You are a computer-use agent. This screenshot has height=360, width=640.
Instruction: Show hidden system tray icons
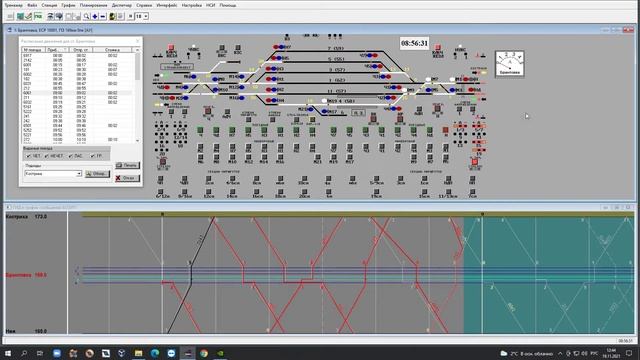pyautogui.click(x=560, y=353)
